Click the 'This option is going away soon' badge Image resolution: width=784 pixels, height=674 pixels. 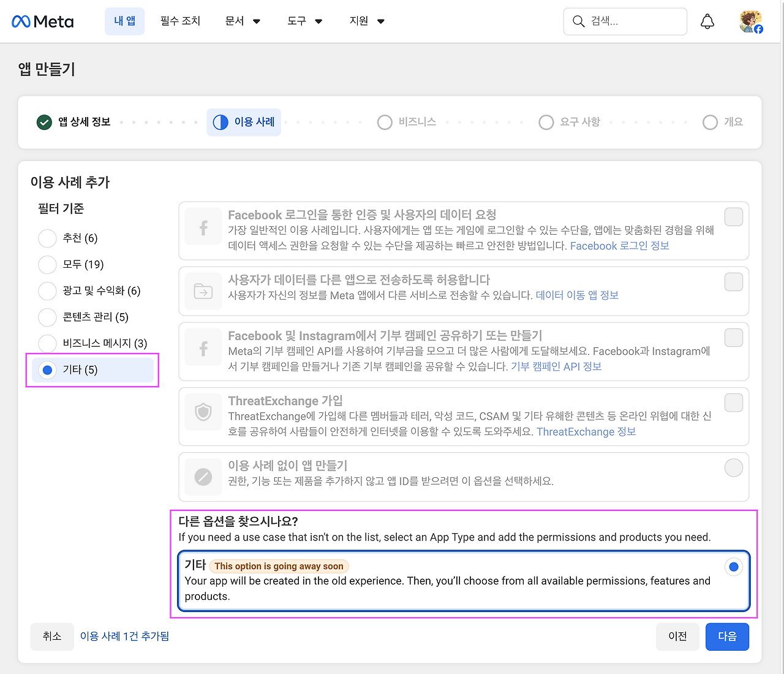pyautogui.click(x=279, y=566)
